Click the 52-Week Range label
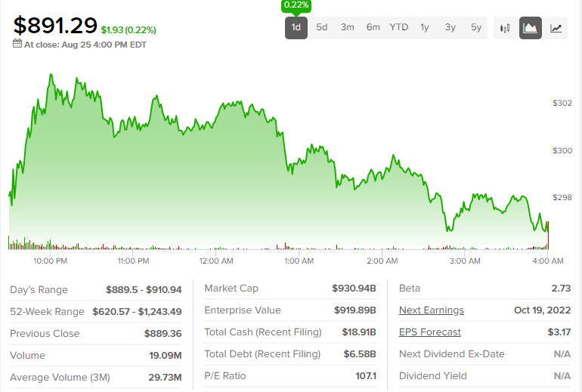This screenshot has width=582, height=392. pos(47,311)
